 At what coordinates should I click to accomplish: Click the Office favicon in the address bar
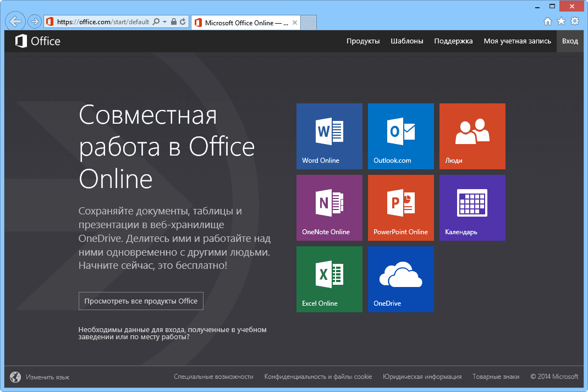click(x=50, y=22)
